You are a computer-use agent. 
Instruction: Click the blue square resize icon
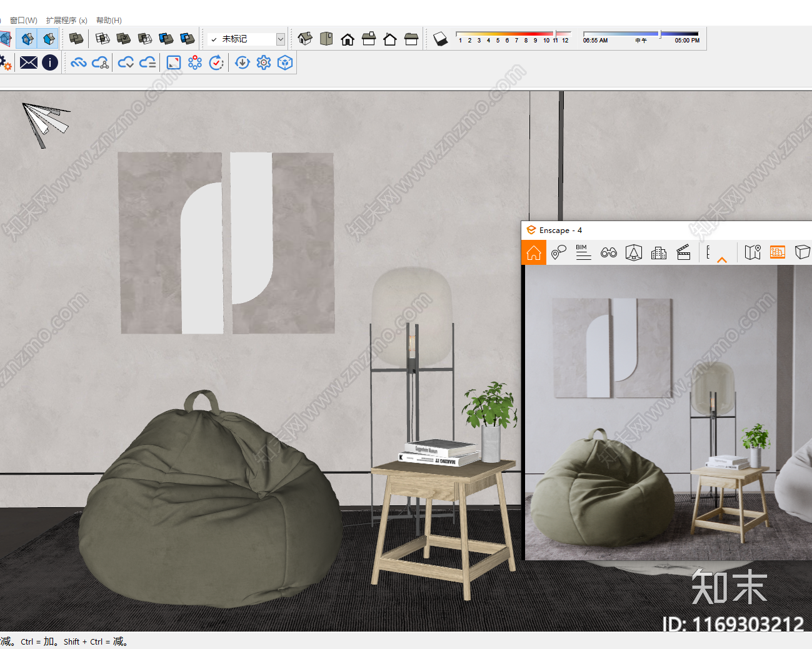(174, 62)
